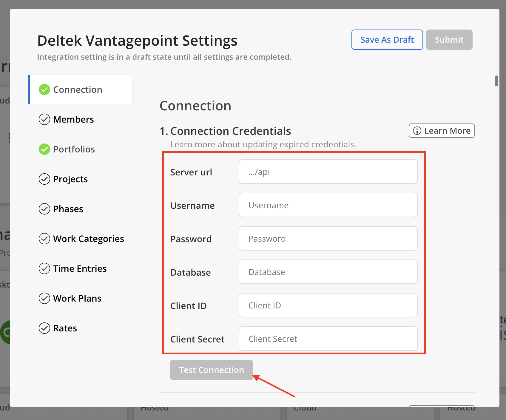Select the Work Plans tab
Image resolution: width=506 pixels, height=420 pixels.
[80, 298]
